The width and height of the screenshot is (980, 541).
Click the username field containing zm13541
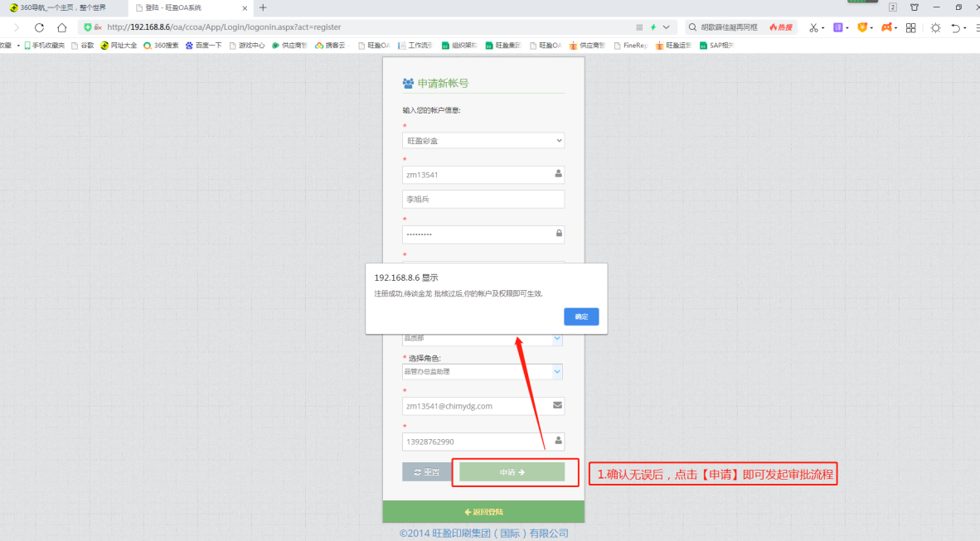[483, 175]
